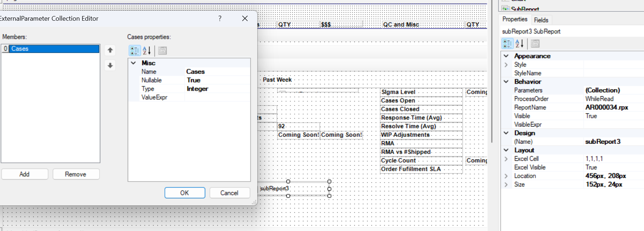Expand the Excel Cell property

506,159
